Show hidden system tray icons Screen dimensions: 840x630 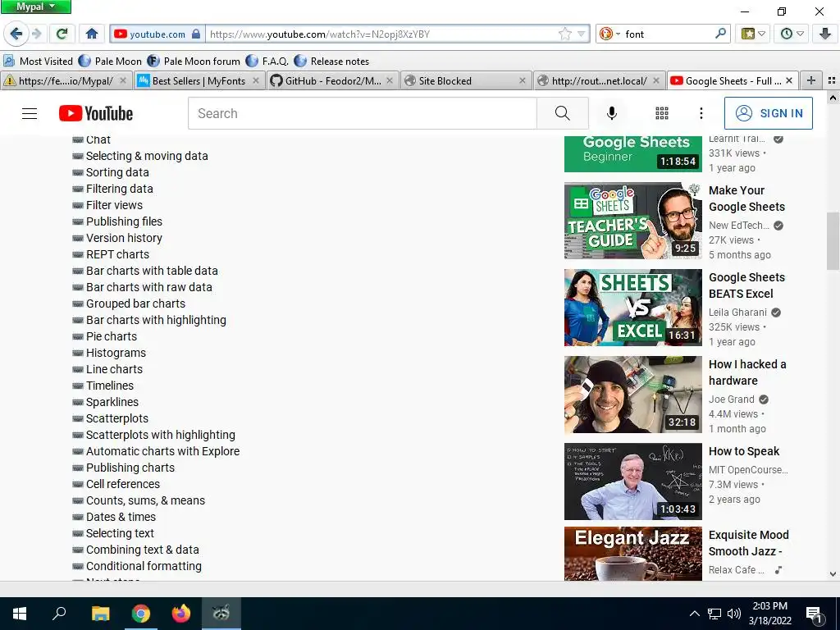[x=694, y=614]
